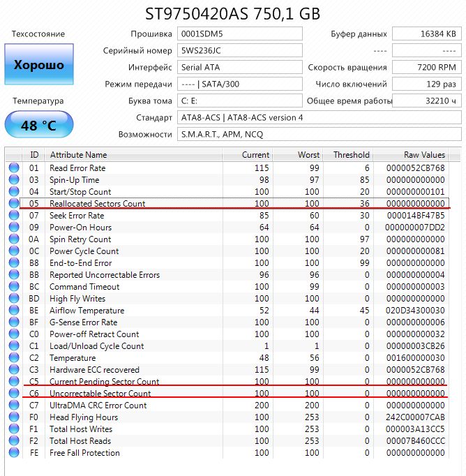
Task: Click the Threshold column header
Action: click(351, 154)
